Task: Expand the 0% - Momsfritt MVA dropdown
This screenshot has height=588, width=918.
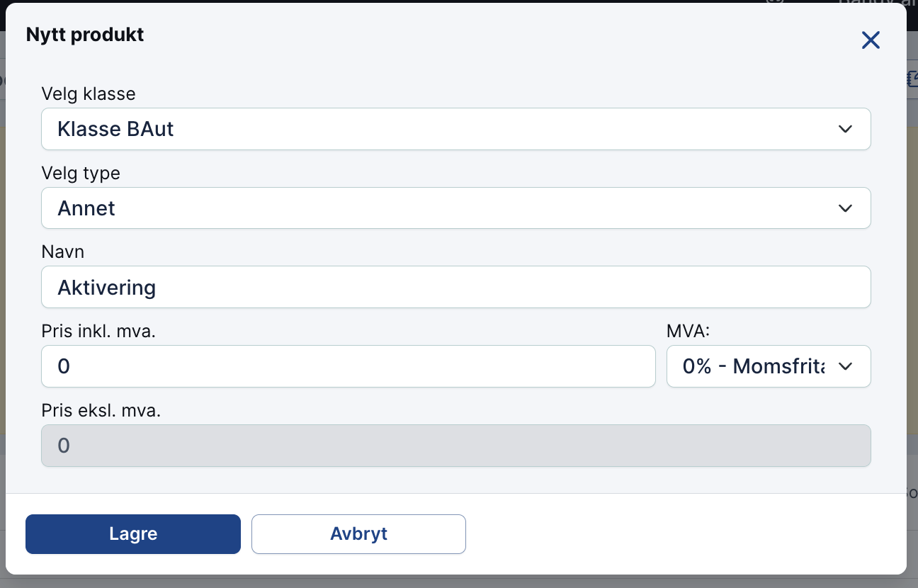Action: click(x=769, y=366)
